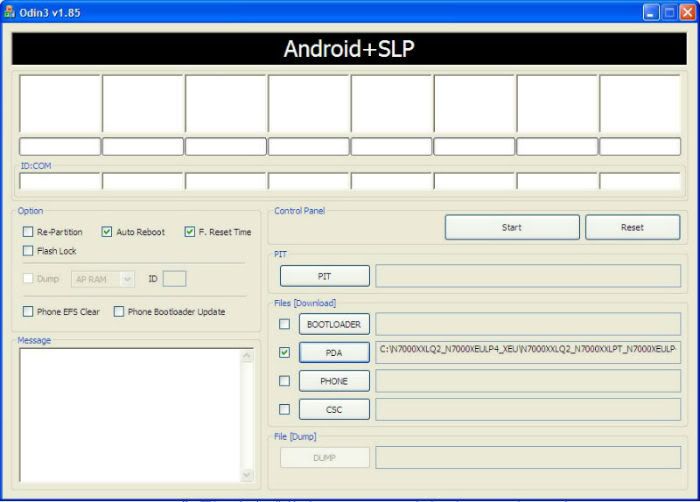Click Message box scrollbar up arrow
700x502 pixels.
tap(247, 356)
